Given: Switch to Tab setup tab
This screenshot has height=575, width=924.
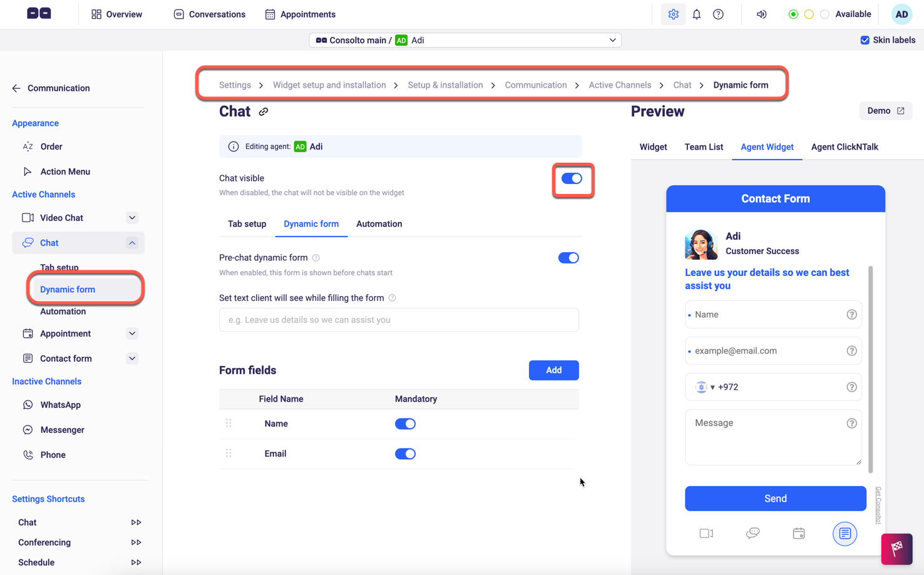Looking at the screenshot, I should tap(247, 224).
